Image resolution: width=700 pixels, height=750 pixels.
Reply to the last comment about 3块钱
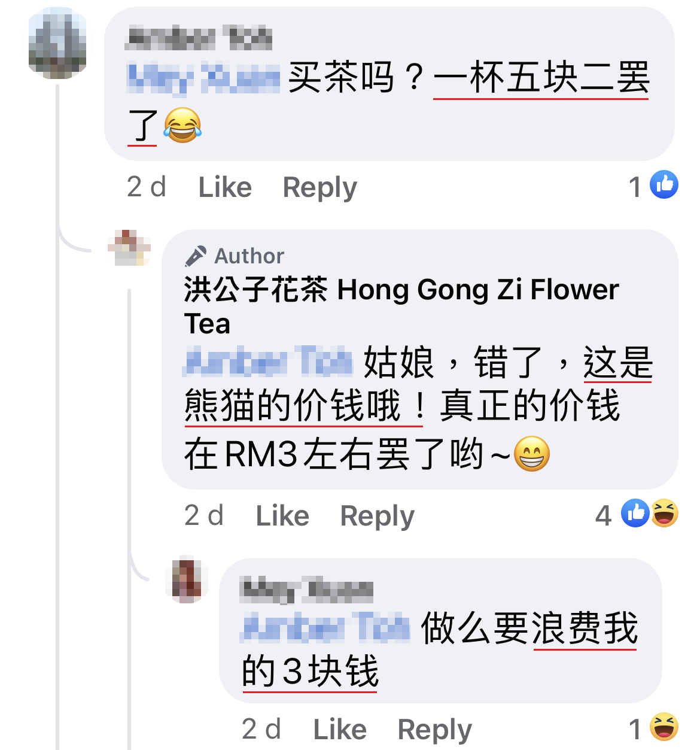pos(434,730)
